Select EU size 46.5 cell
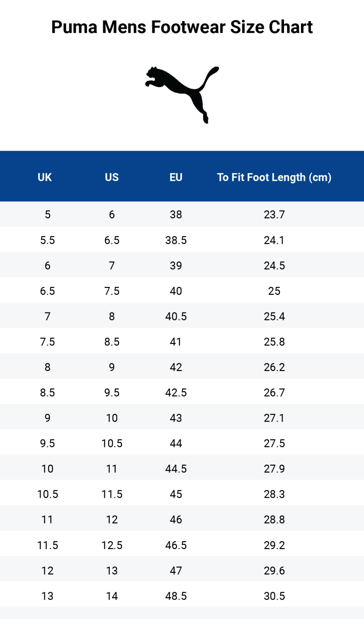The width and height of the screenshot is (364, 619). [176, 545]
